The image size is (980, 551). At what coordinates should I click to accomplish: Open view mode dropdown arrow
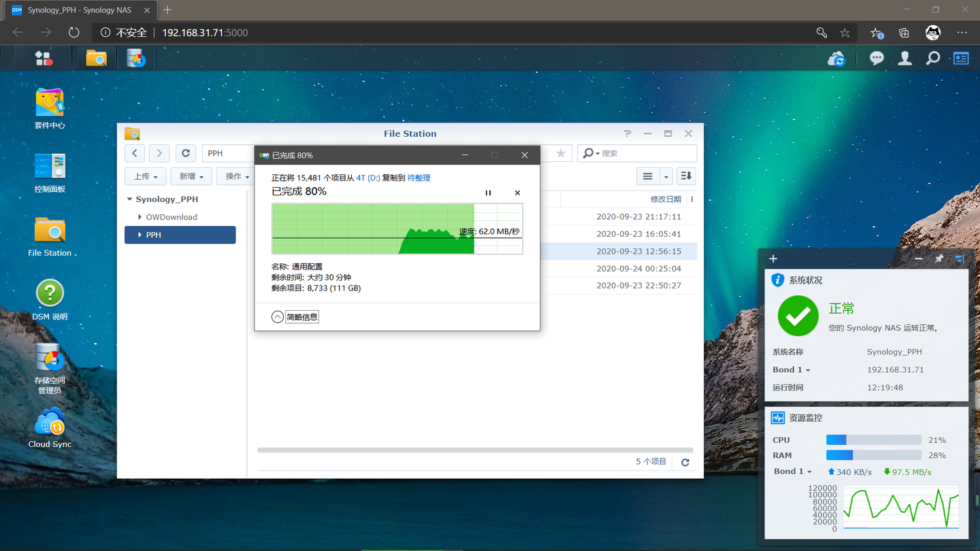[666, 176]
